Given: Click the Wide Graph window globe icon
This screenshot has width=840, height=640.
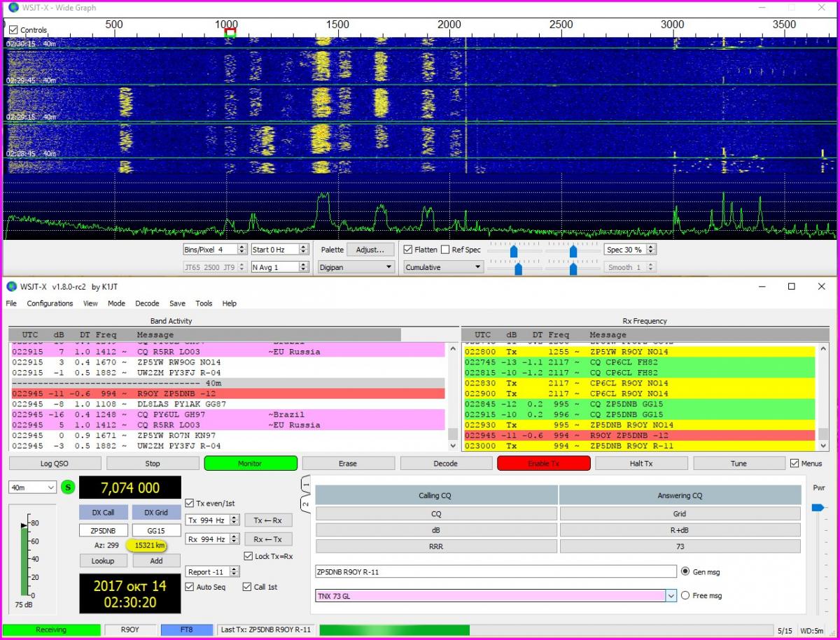Looking at the screenshot, I should pos(13,8).
